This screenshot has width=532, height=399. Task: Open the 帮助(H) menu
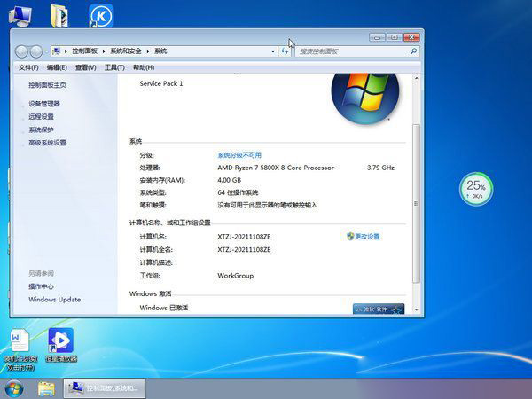[x=144, y=67]
